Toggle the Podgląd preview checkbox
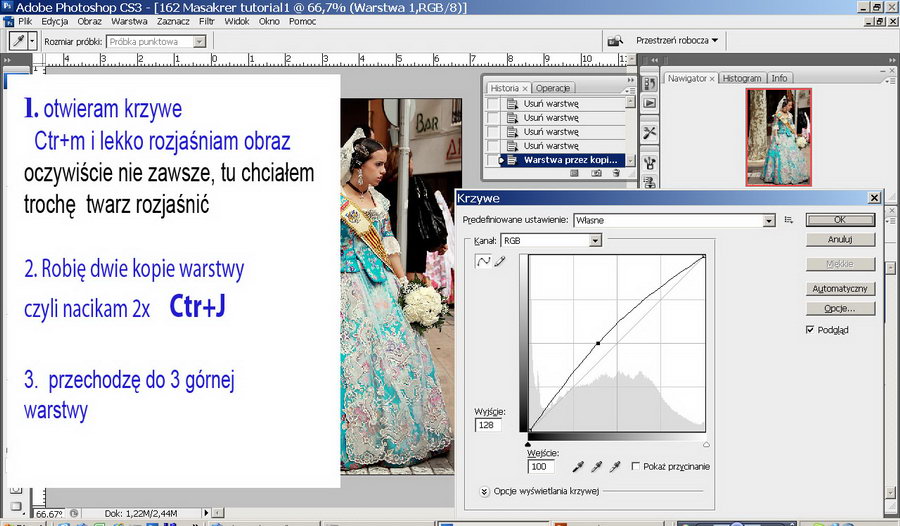The width and height of the screenshot is (900, 526). 811,330
